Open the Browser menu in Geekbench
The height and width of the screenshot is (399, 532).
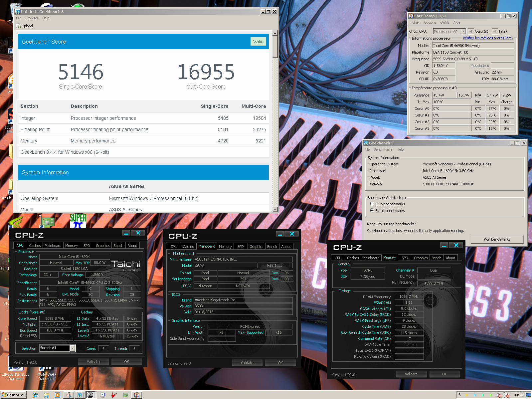pos(32,18)
